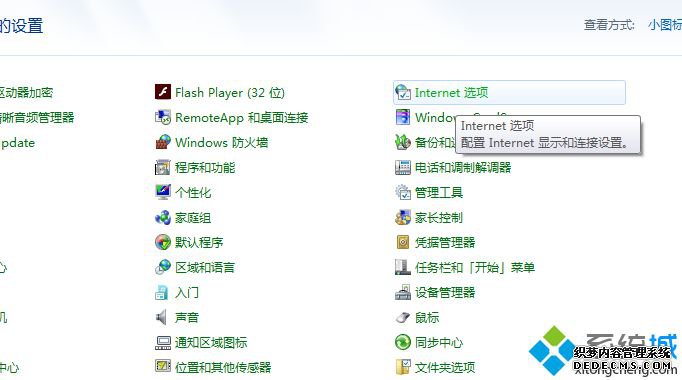Select the 文件夹选项 text entry

coord(445,367)
